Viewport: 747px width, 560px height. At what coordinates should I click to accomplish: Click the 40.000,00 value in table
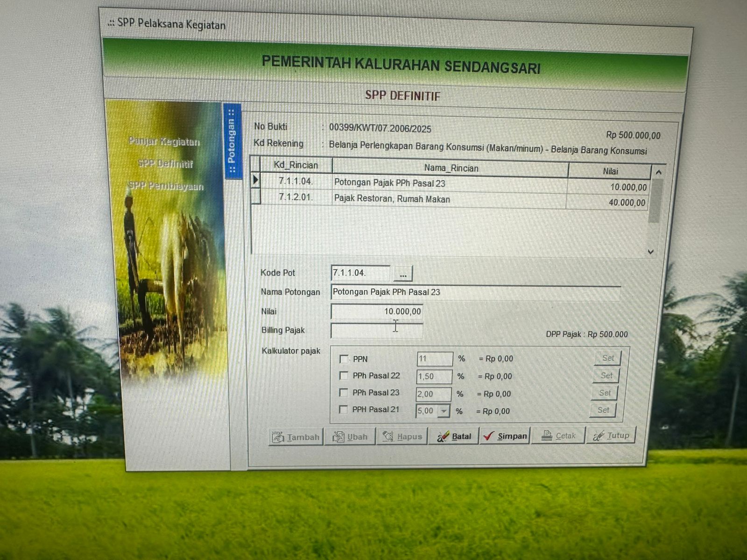[627, 203]
